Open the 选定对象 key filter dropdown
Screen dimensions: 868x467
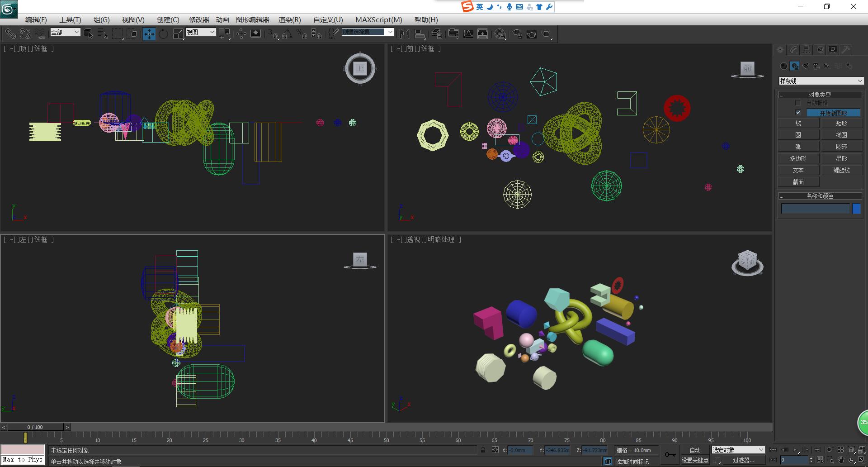click(x=738, y=450)
